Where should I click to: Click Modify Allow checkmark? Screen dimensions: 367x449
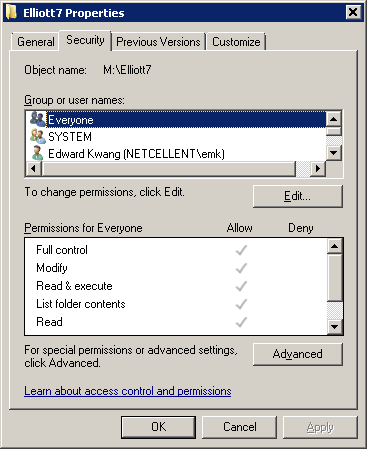pos(241,268)
